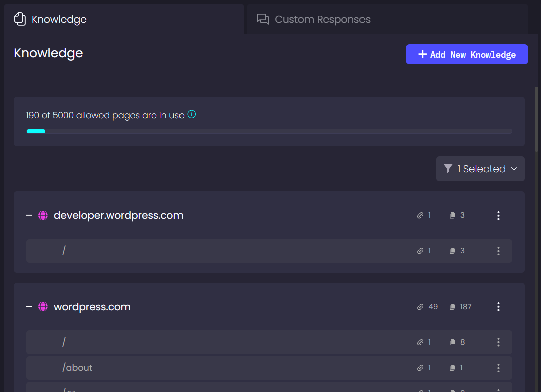Click the 190 of 5000 allowed pages text
The width and height of the screenshot is (541, 392).
click(105, 115)
